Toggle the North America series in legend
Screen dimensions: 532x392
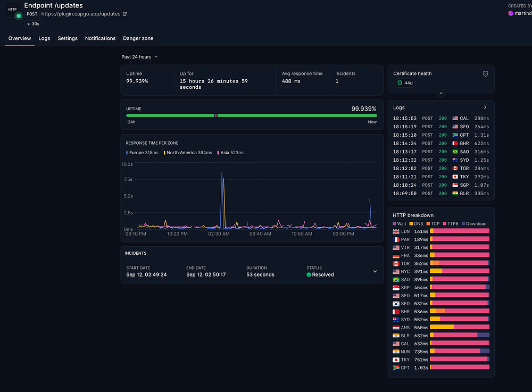coord(188,153)
